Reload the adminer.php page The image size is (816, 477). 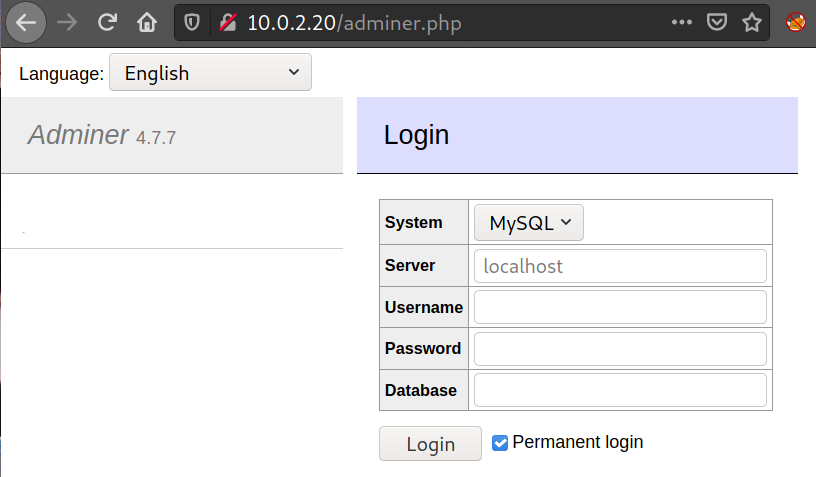pyautogui.click(x=107, y=22)
